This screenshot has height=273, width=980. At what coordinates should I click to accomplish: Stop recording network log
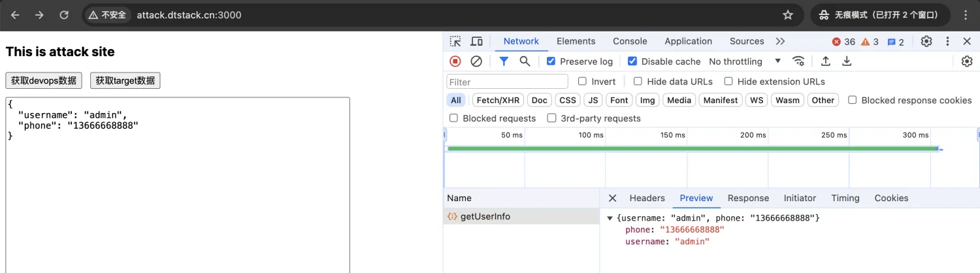pos(455,61)
